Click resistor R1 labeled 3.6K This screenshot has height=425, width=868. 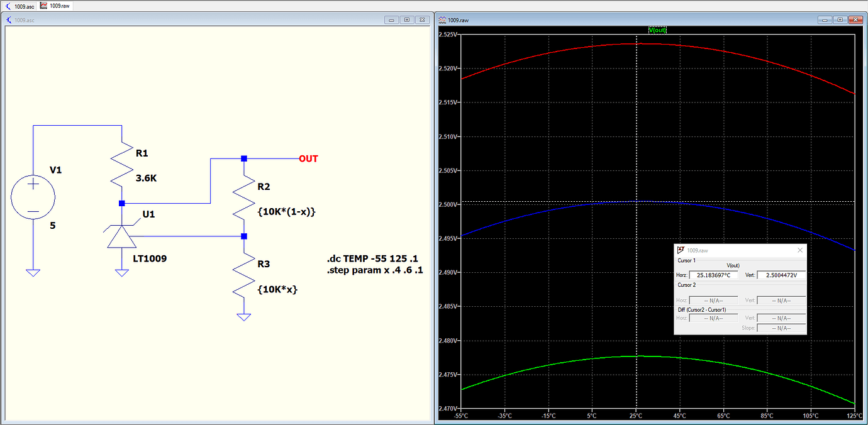click(121, 165)
